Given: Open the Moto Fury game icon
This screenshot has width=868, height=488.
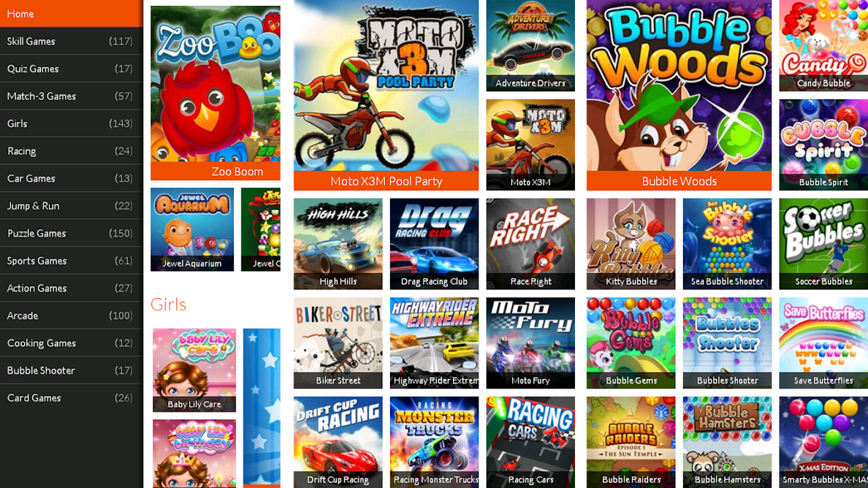Looking at the screenshot, I should (x=530, y=343).
